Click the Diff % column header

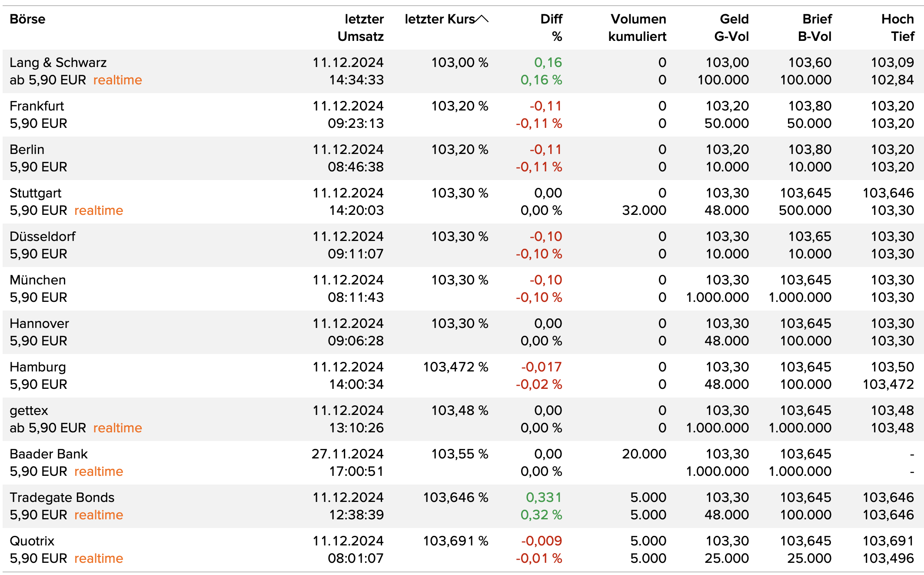[x=551, y=27]
